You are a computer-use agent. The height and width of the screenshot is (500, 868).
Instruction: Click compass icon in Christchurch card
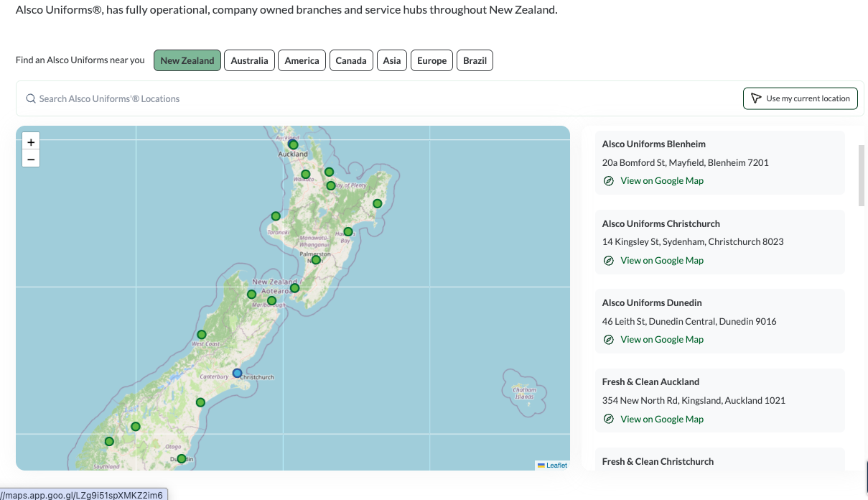pyautogui.click(x=609, y=261)
